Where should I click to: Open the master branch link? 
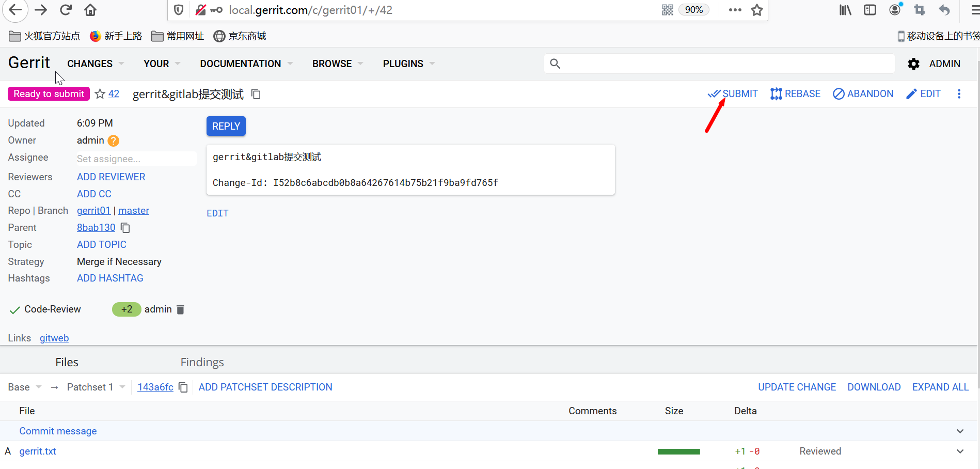click(134, 210)
